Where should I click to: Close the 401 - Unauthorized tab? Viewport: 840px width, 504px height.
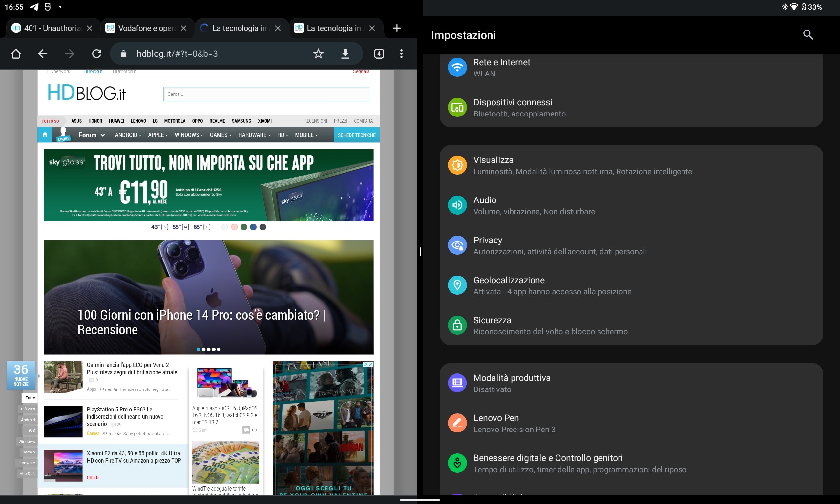coord(89,28)
